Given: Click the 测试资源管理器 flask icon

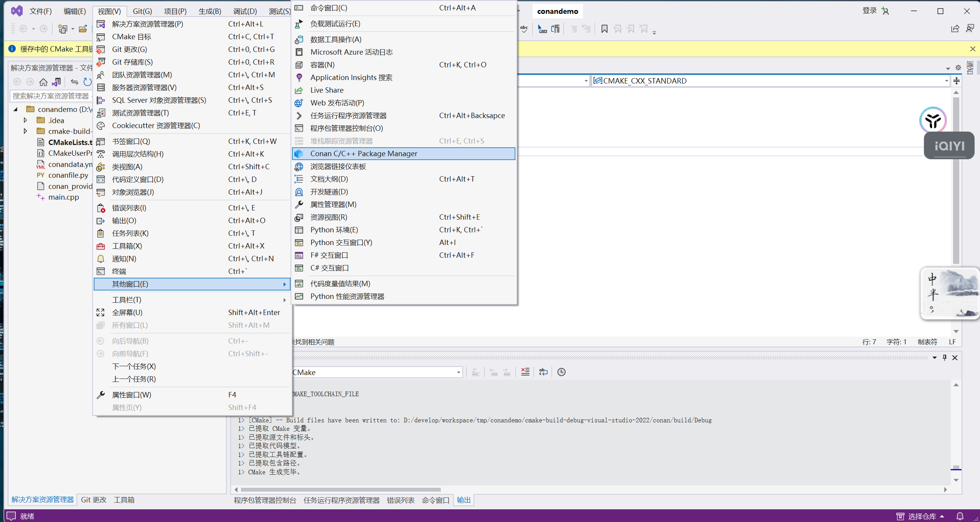Looking at the screenshot, I should pyautogui.click(x=101, y=113).
